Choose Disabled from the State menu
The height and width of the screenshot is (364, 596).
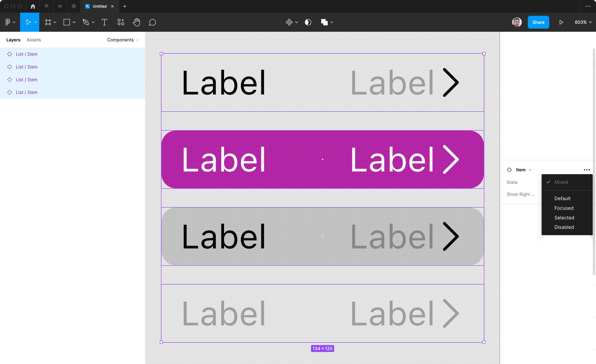564,227
